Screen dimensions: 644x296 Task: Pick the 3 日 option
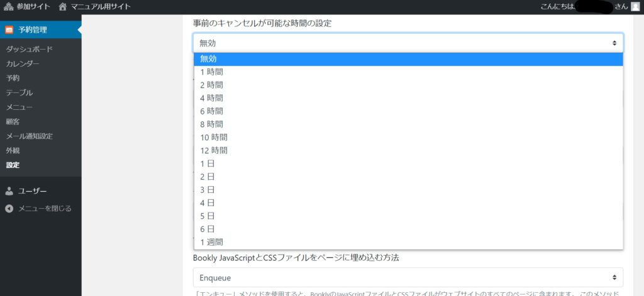tap(208, 190)
